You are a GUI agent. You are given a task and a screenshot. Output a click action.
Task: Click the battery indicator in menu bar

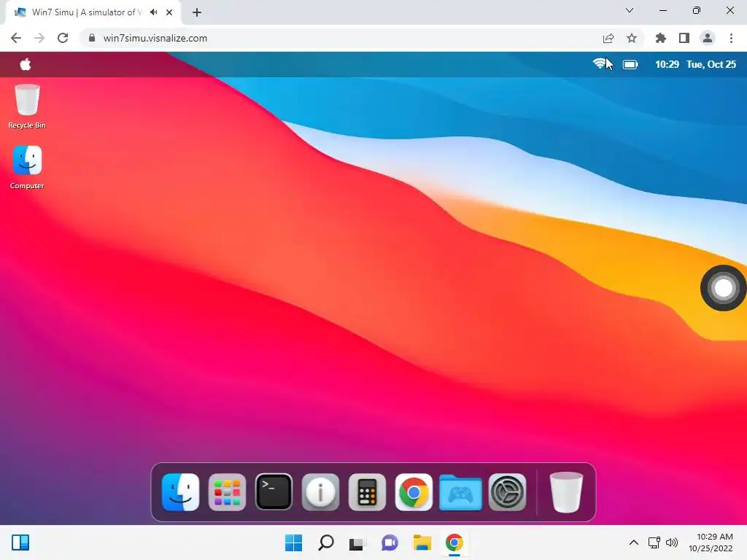click(630, 64)
